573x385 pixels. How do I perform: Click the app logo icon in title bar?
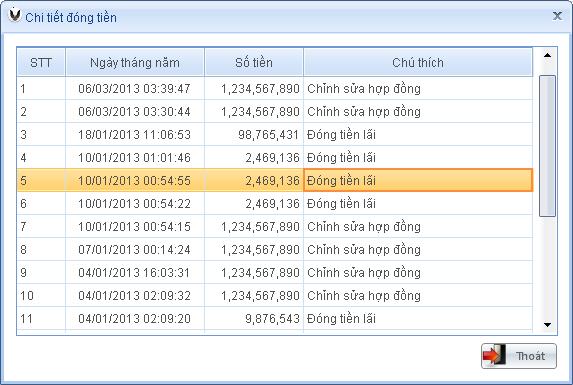(x=15, y=15)
